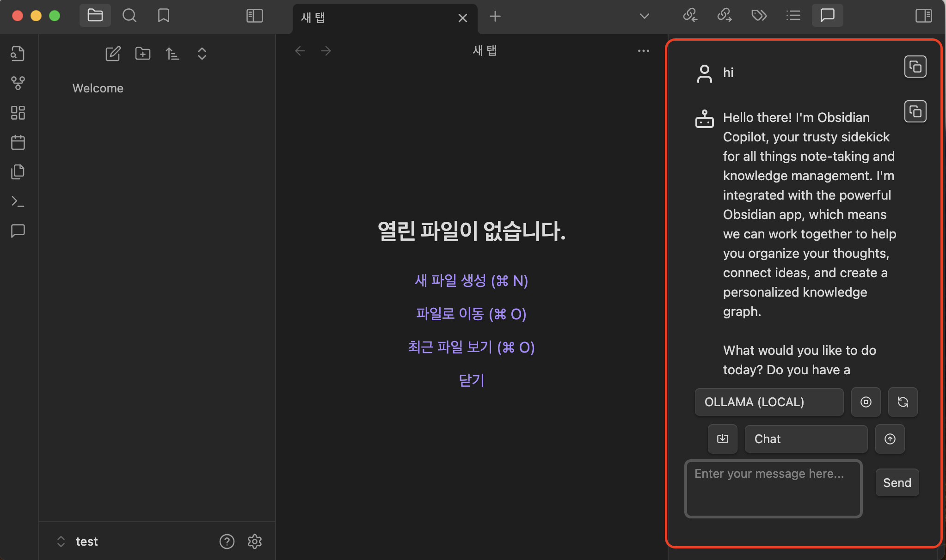Open today's daily note calendar icon

click(18, 142)
